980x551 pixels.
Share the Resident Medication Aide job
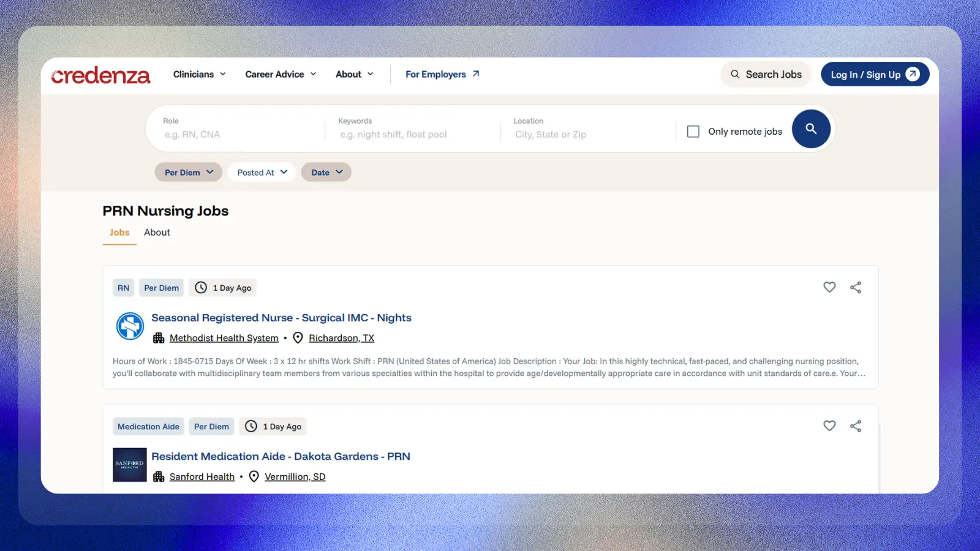pyautogui.click(x=856, y=425)
